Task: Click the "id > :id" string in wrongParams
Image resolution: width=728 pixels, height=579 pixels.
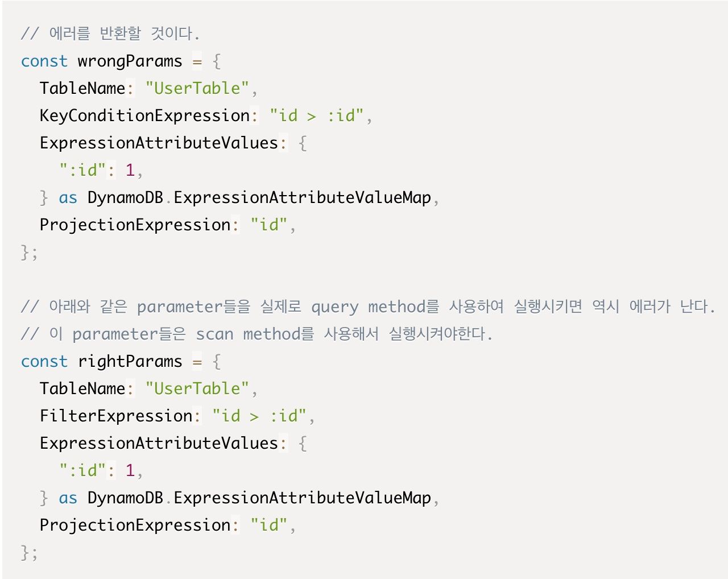Action: (x=317, y=115)
